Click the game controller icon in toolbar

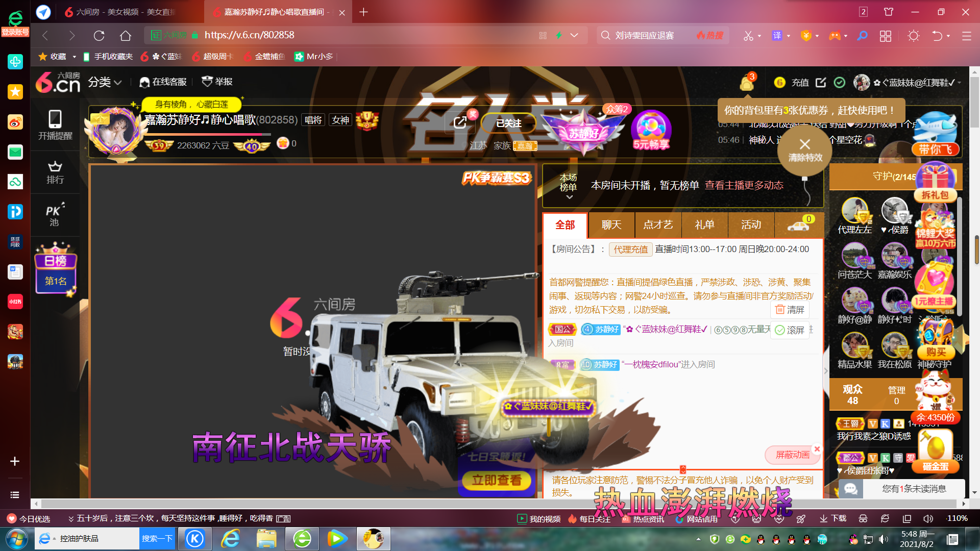835,36
